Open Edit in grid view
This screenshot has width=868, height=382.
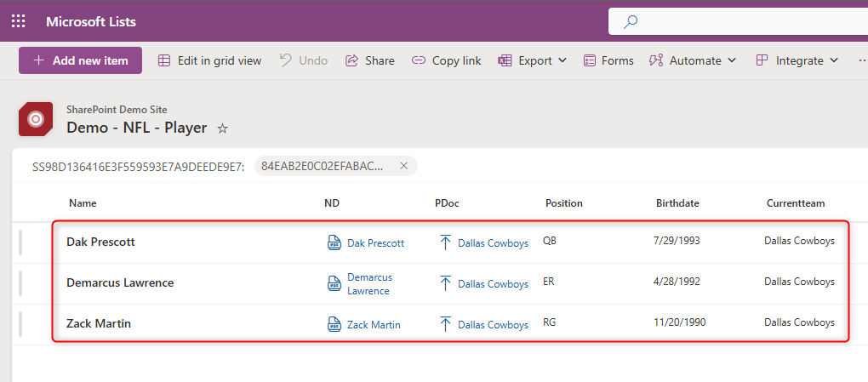point(209,60)
